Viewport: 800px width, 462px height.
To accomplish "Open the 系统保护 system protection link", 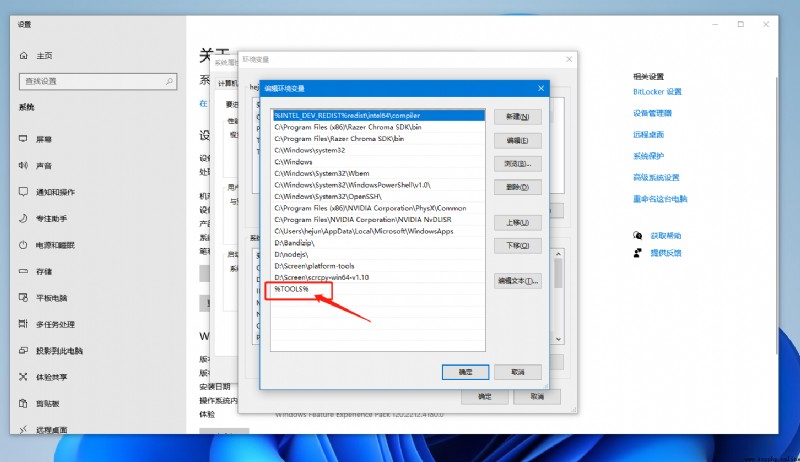I will click(x=648, y=156).
